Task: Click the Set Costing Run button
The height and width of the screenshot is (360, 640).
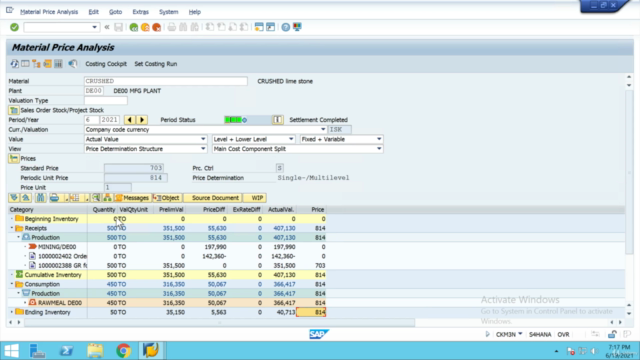Action: click(156, 64)
